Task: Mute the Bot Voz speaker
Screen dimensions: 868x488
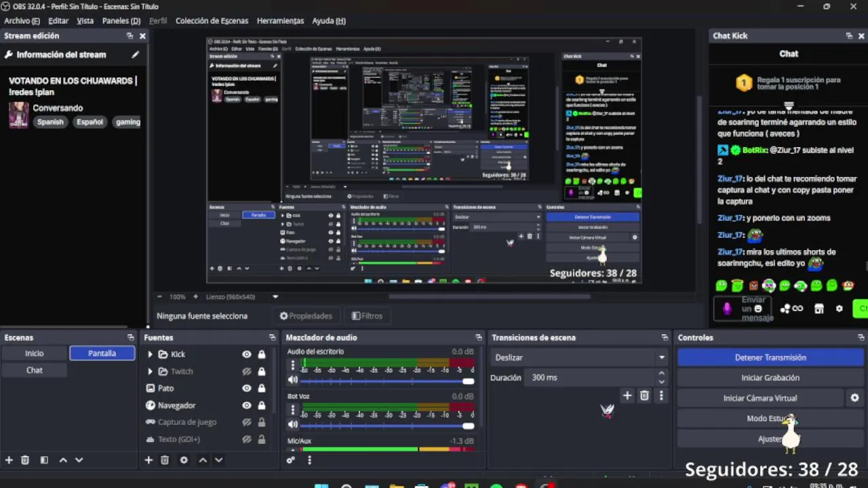Action: pyautogui.click(x=293, y=425)
